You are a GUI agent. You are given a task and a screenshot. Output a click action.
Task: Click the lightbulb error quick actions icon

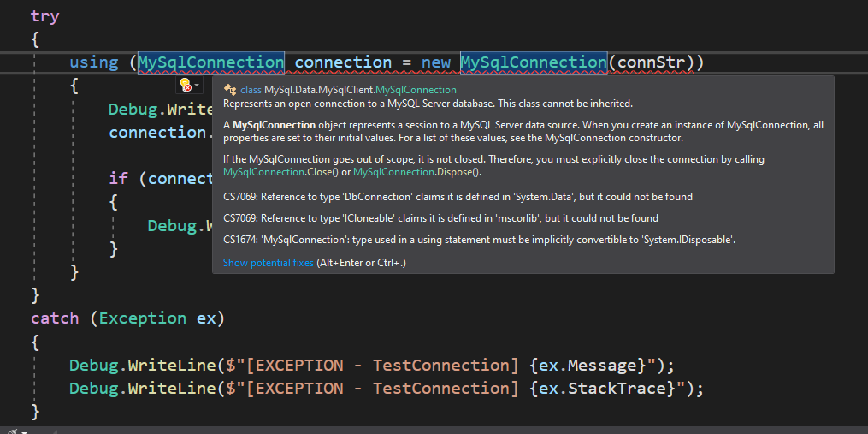186,85
